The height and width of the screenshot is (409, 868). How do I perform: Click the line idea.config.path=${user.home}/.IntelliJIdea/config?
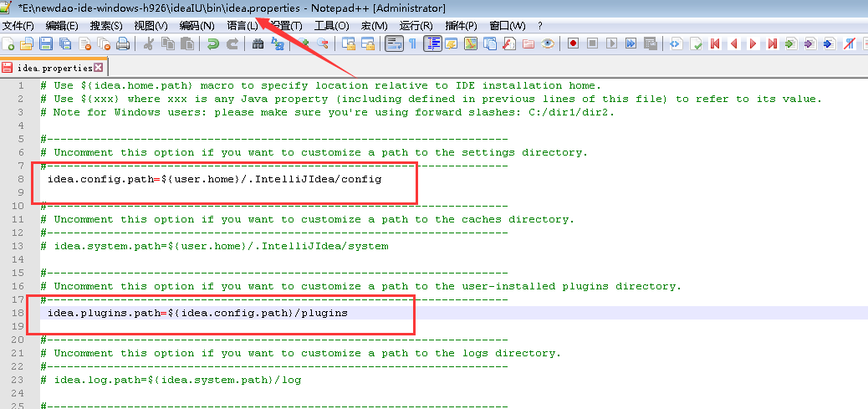coord(214,179)
